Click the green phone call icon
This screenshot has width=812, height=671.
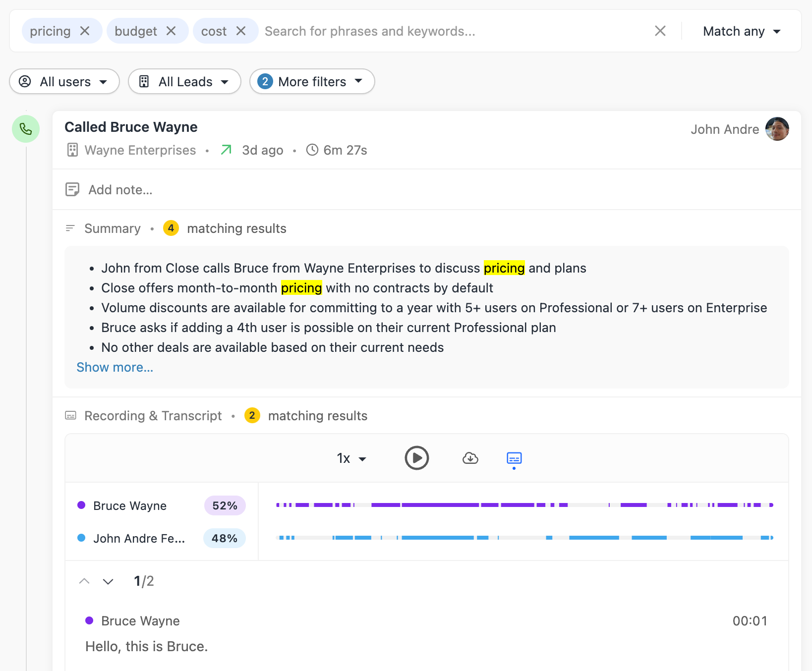point(26,129)
